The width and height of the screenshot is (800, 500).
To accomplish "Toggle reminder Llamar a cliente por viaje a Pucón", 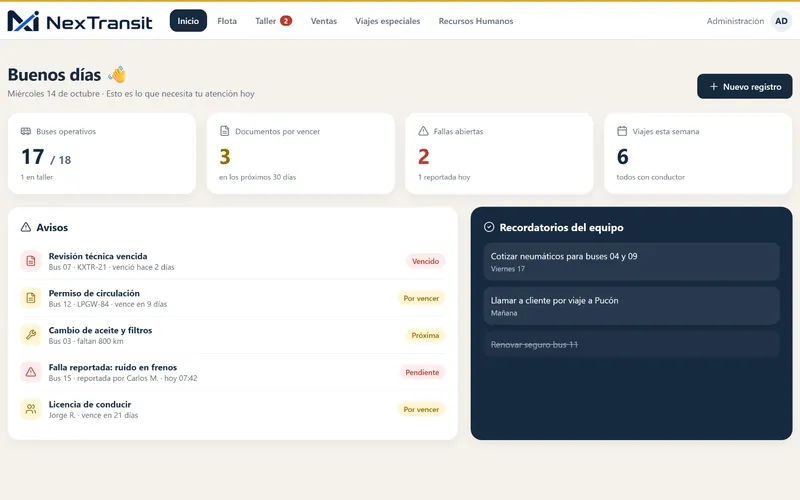I will pyautogui.click(x=632, y=306).
